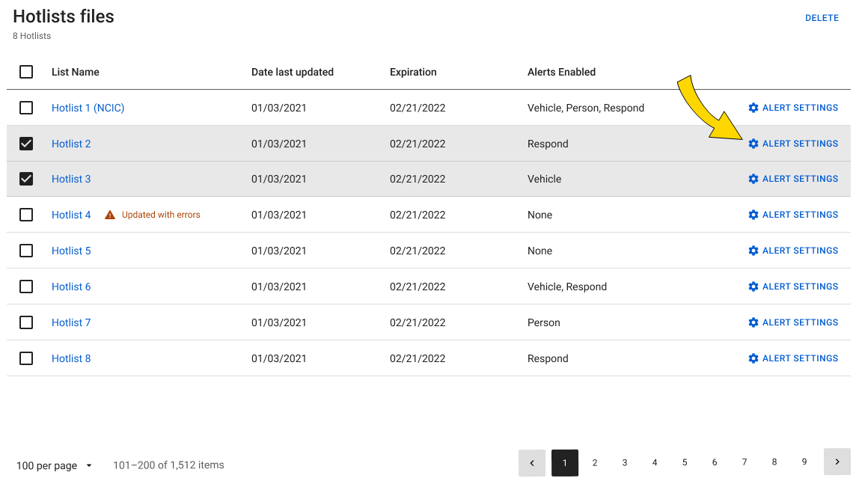Click the gear icon in Hotlist 4 row
Viewport: 868px width, 490px height.
pos(753,215)
